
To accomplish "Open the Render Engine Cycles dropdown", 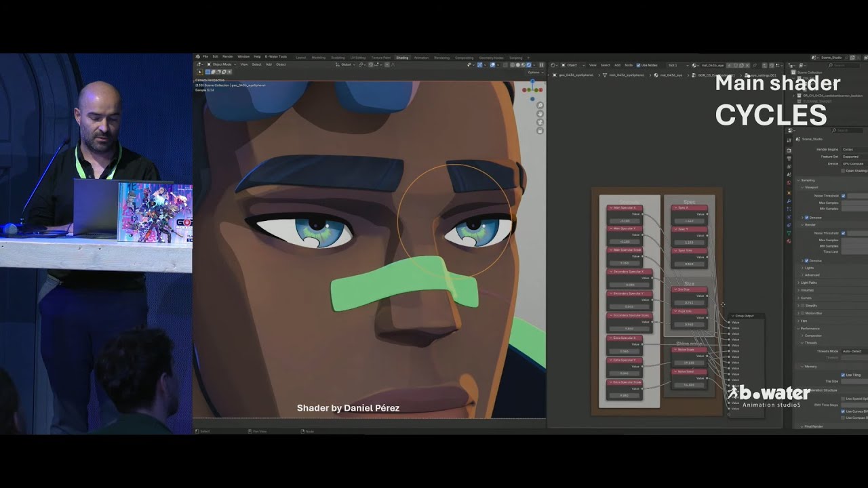I will click(854, 149).
